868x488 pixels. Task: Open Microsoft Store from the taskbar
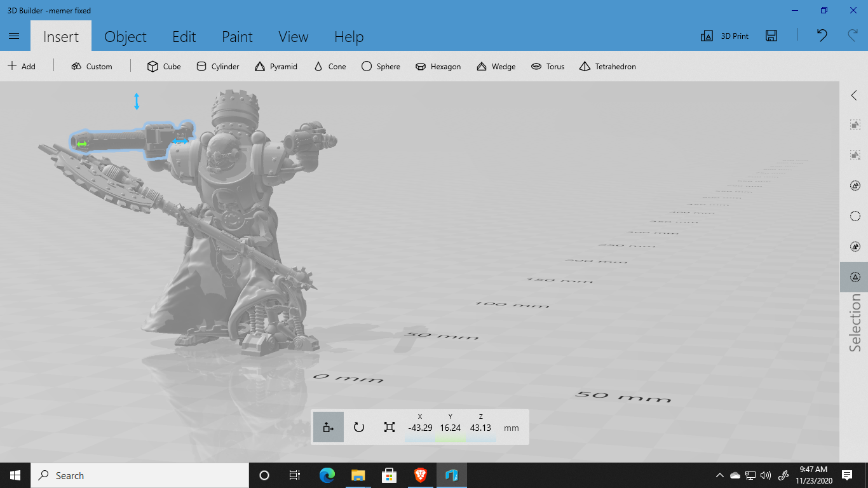[389, 475]
